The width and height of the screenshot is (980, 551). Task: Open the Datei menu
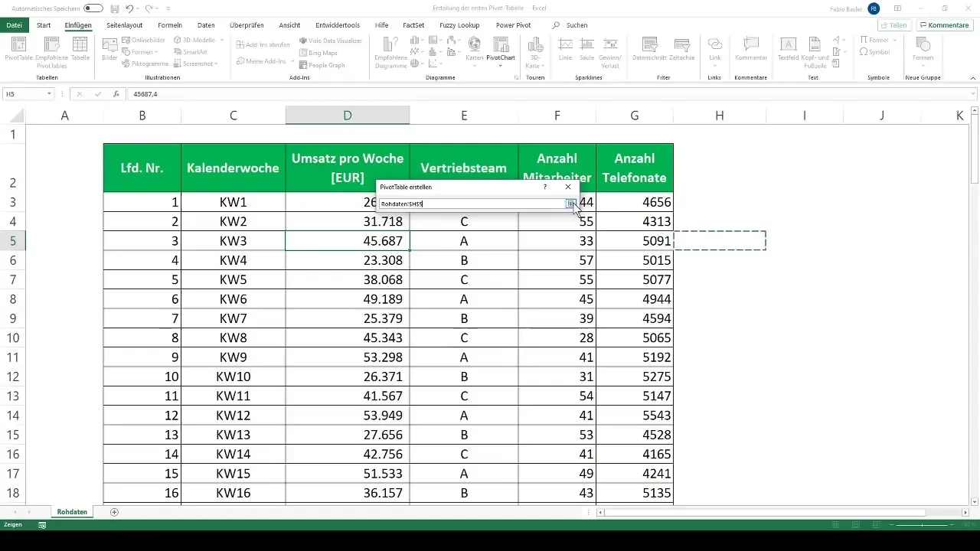[x=13, y=25]
